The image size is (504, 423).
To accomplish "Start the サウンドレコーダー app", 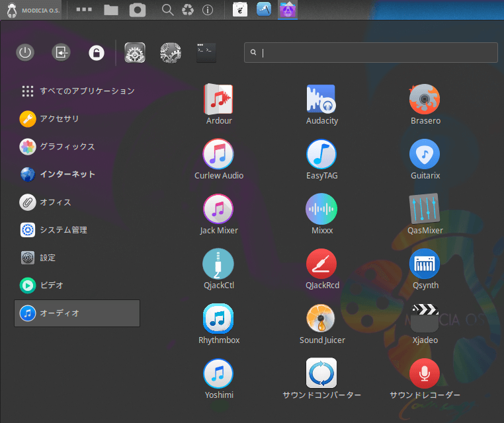I will [425, 373].
